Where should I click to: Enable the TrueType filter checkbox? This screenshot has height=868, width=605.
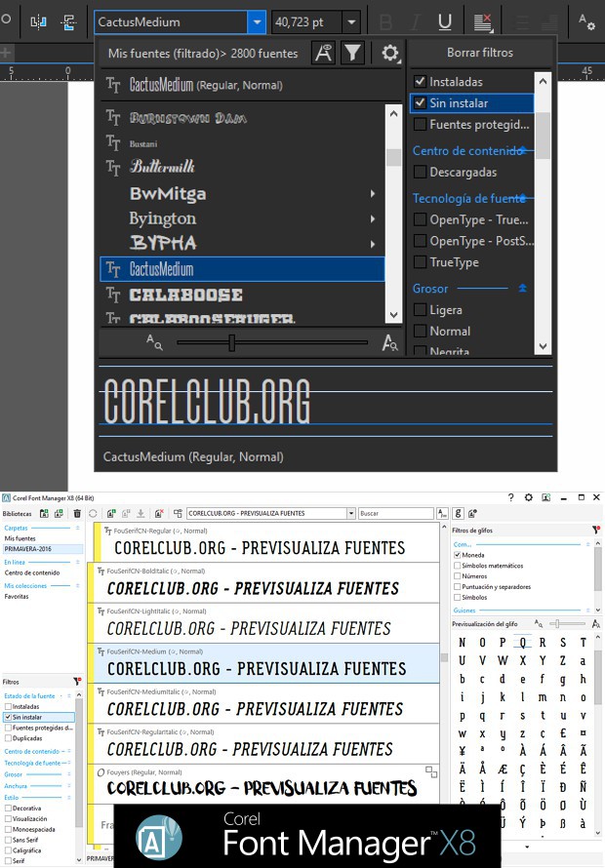(420, 262)
